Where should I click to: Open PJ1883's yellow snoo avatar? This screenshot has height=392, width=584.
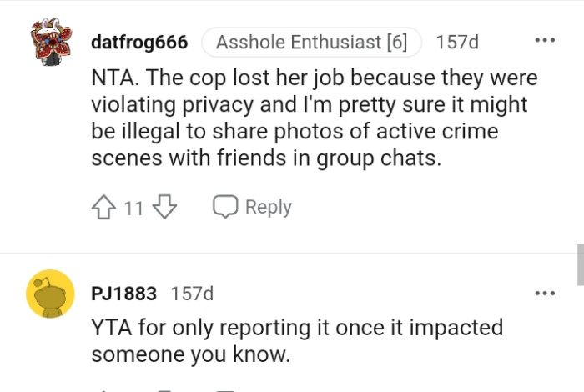click(51, 293)
